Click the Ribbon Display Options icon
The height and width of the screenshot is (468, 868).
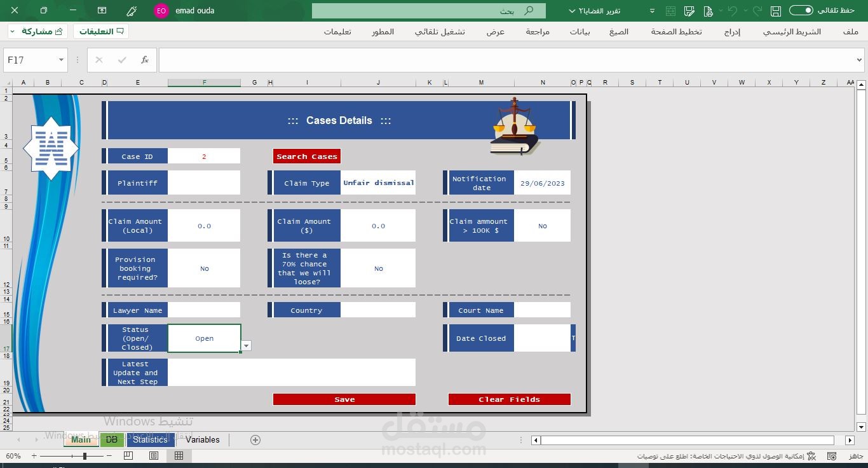click(x=102, y=11)
